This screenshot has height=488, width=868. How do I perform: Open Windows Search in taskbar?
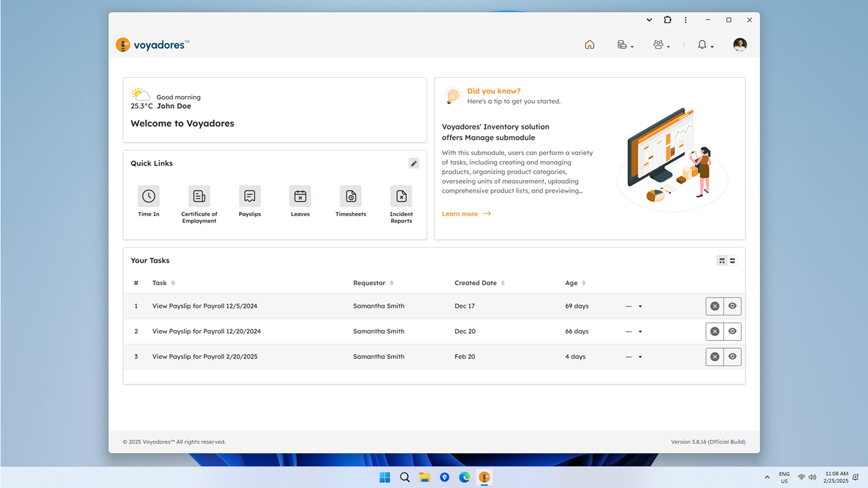point(404,477)
